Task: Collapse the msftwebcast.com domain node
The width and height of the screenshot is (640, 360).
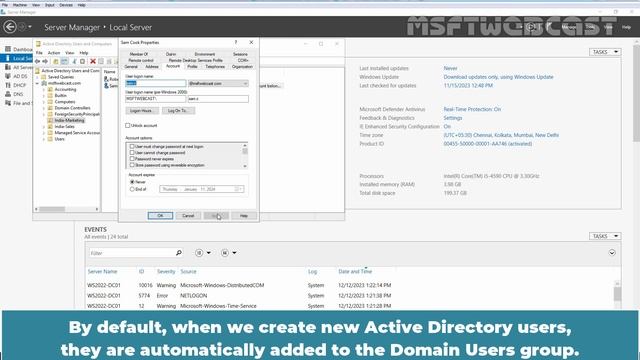Action: (38, 83)
